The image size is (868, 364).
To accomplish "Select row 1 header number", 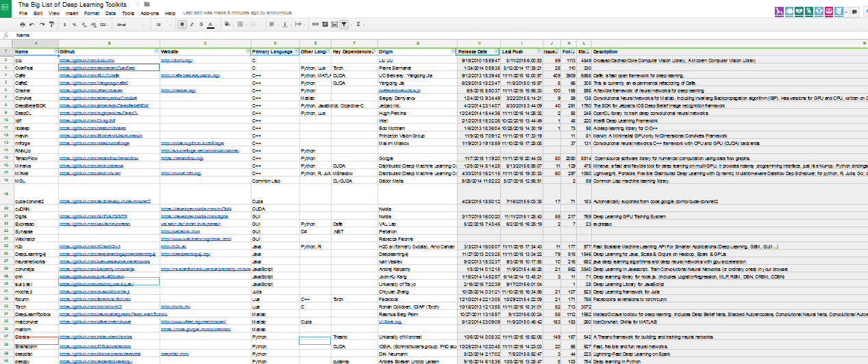I will pos(6,51).
